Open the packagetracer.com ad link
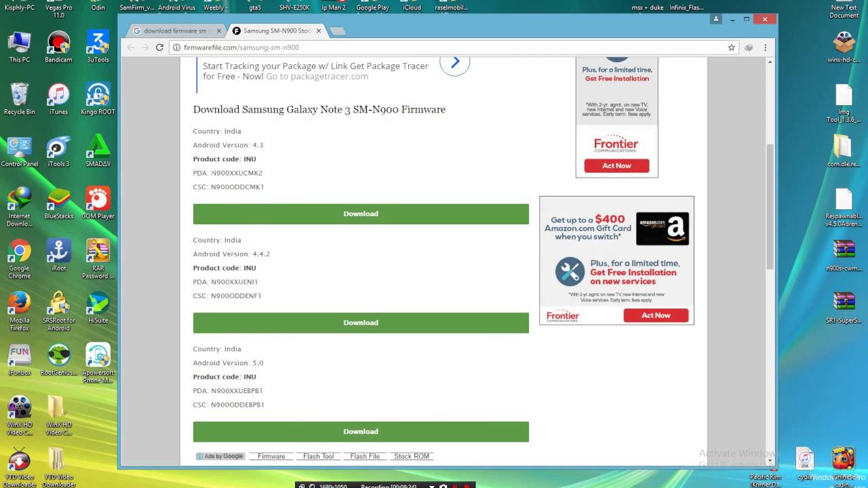Screen dimensions: 868x488 coord(317,77)
